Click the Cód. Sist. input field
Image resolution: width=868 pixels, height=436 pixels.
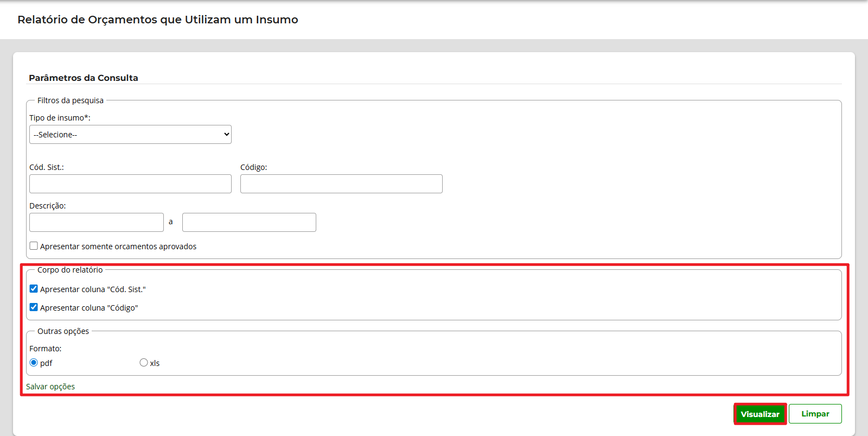pos(130,184)
